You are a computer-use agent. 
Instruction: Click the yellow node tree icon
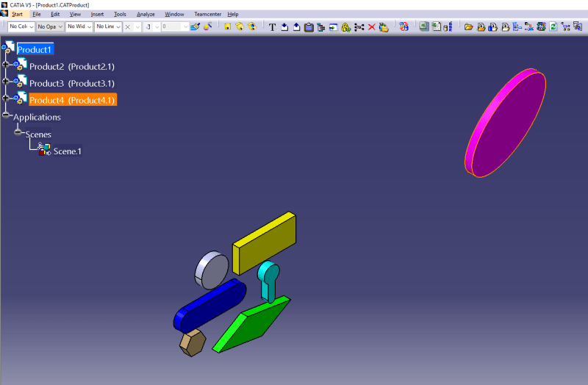pos(566,27)
